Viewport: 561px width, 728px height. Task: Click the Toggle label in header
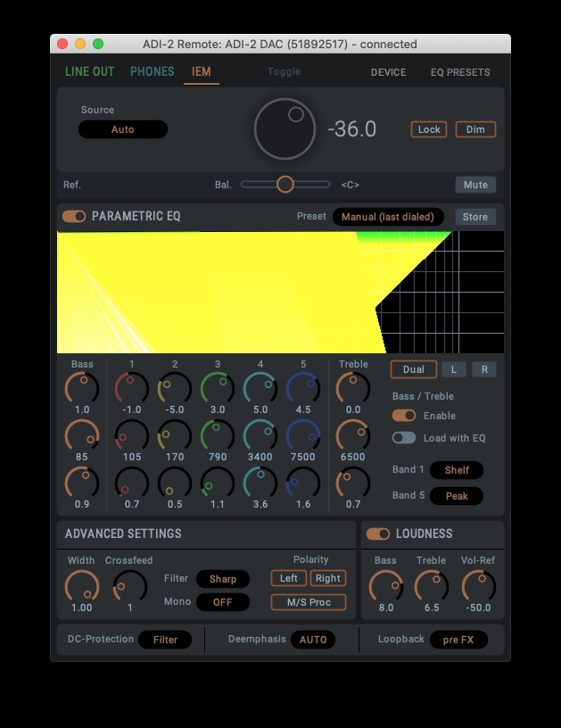(284, 71)
